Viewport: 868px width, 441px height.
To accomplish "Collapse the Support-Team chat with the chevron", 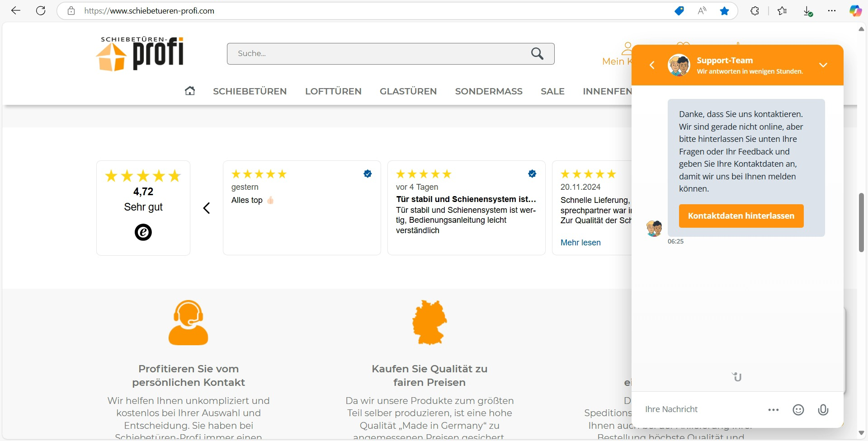I will tap(824, 65).
